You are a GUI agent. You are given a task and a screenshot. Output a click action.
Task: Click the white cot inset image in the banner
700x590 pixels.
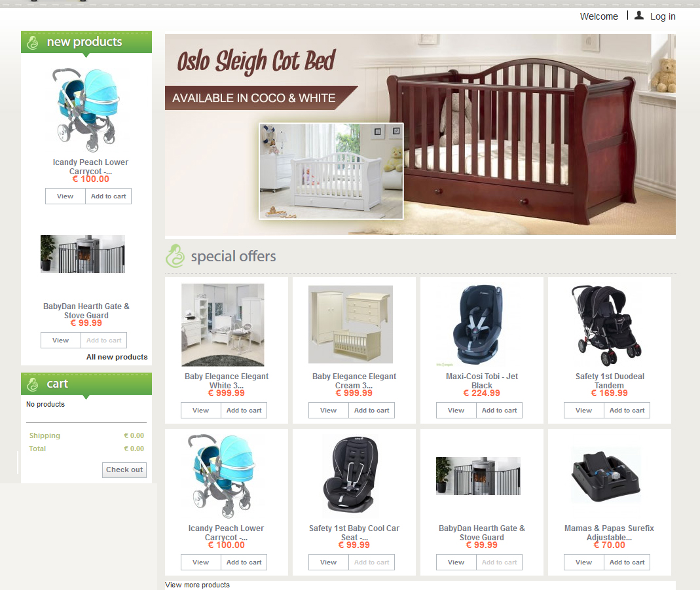tap(331, 172)
